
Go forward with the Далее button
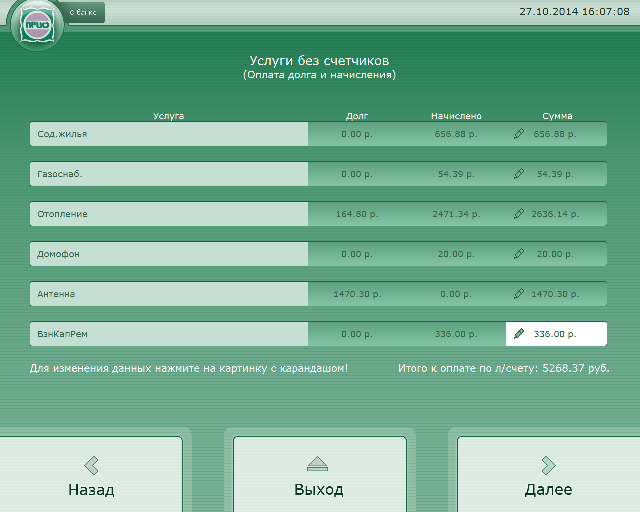548,476
